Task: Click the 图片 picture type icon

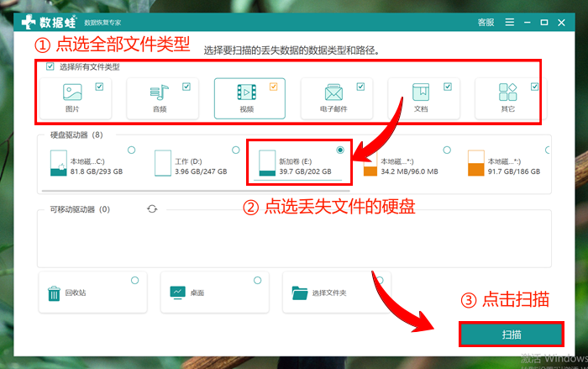Action: 72,92
